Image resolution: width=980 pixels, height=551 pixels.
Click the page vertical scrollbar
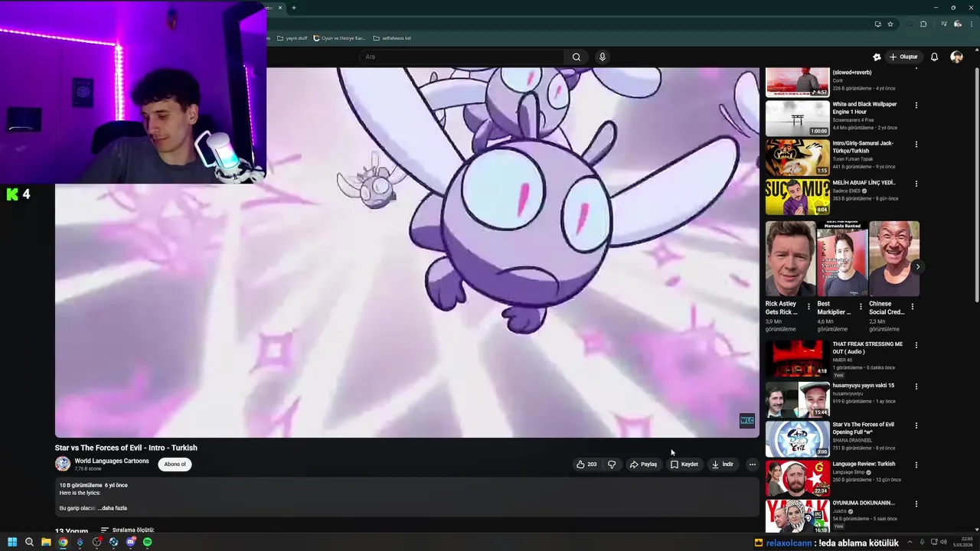pos(977,184)
